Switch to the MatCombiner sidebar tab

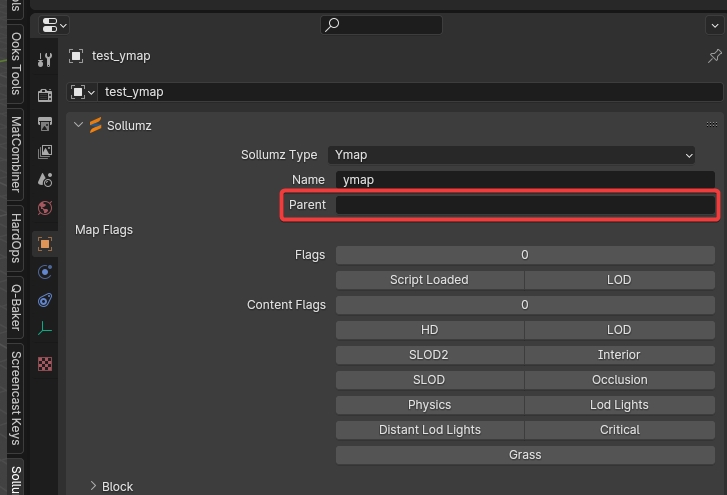point(16,154)
